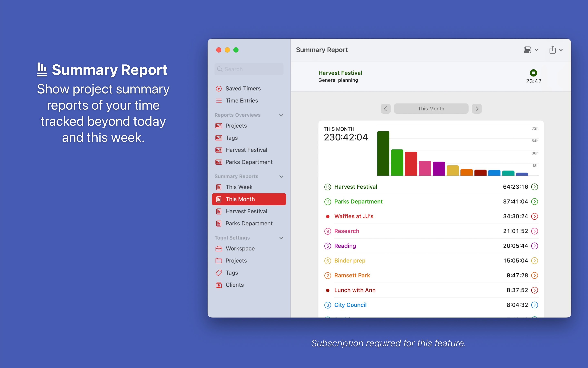Open City Council details arrow
Screen dimensions: 588x368
click(x=534, y=305)
